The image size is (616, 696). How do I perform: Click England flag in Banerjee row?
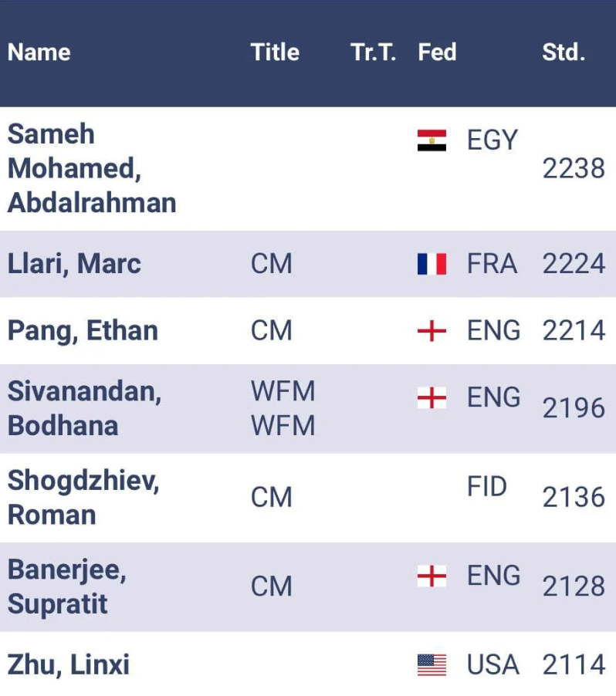pos(432,576)
